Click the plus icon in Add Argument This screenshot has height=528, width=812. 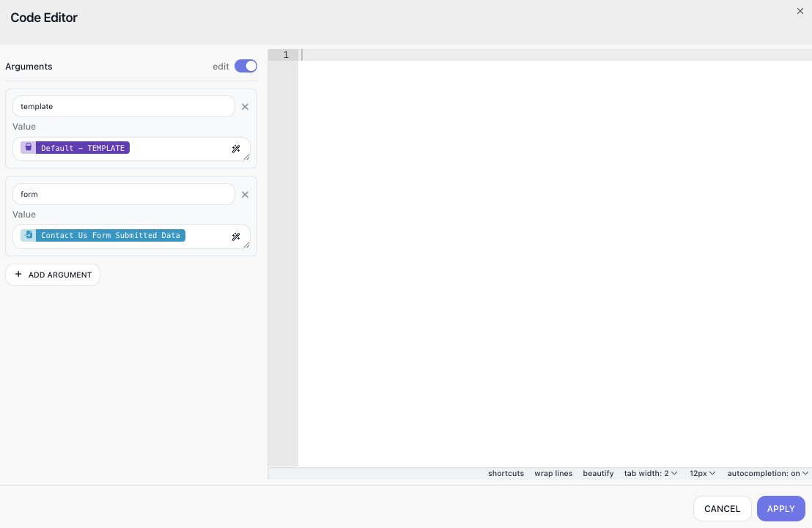point(18,275)
